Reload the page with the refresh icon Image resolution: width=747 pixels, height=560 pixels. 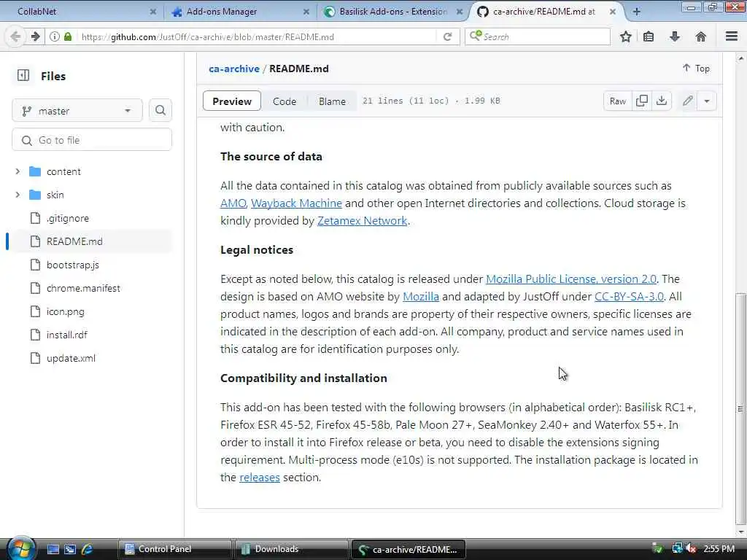(447, 36)
